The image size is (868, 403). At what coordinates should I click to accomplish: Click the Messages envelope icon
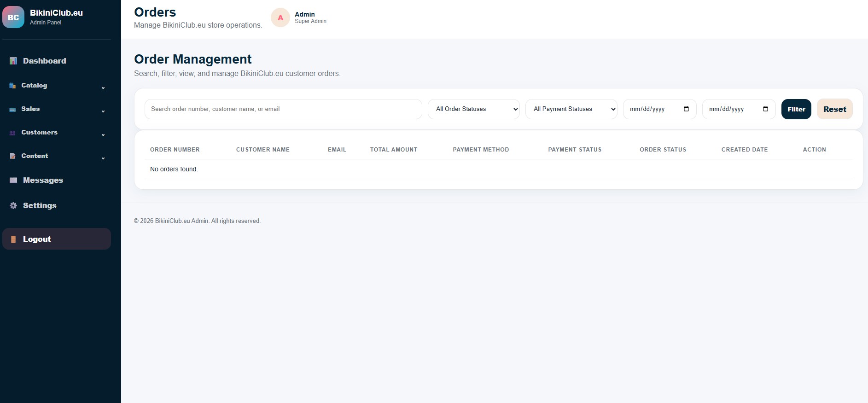point(13,180)
